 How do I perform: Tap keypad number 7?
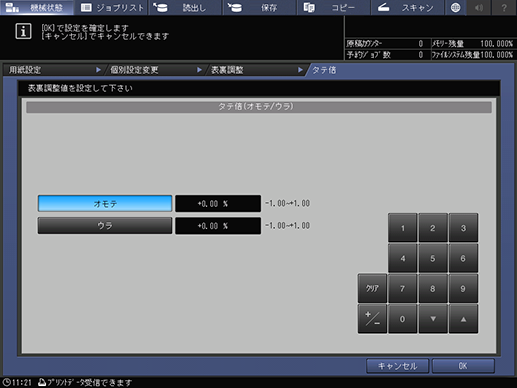402,289
